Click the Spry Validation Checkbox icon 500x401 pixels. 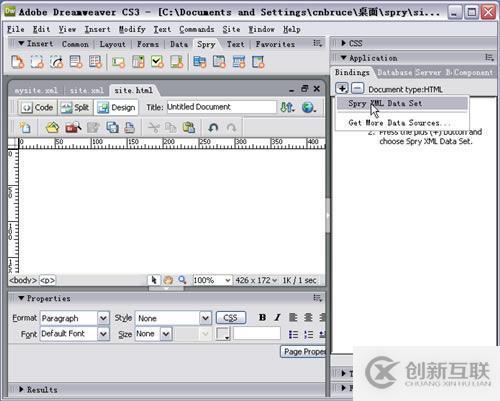point(157,62)
